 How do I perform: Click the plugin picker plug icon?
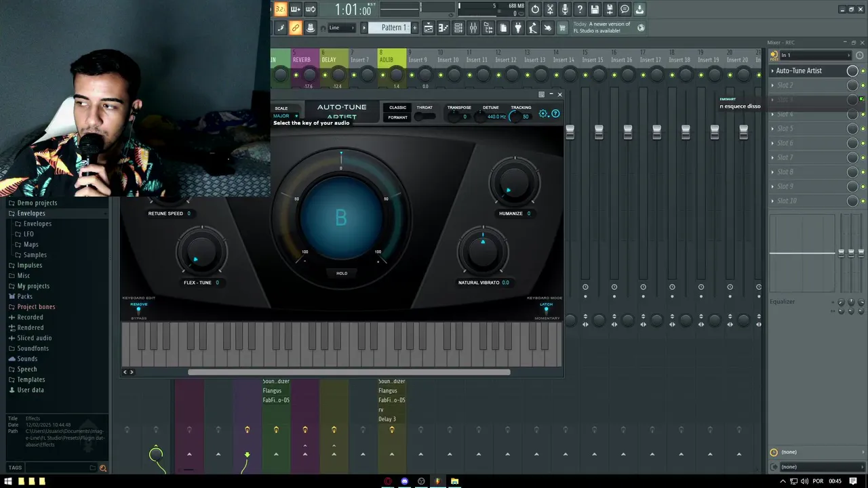point(518,28)
